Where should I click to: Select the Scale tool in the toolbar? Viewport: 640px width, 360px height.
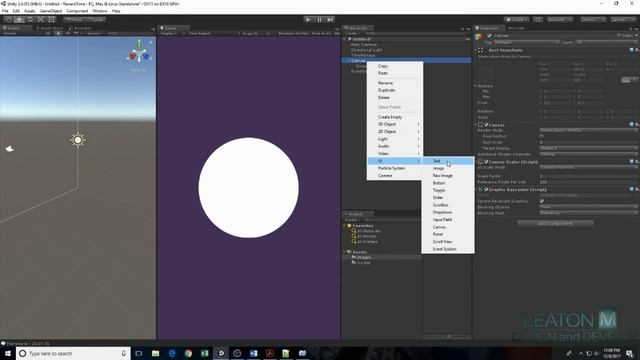40,19
